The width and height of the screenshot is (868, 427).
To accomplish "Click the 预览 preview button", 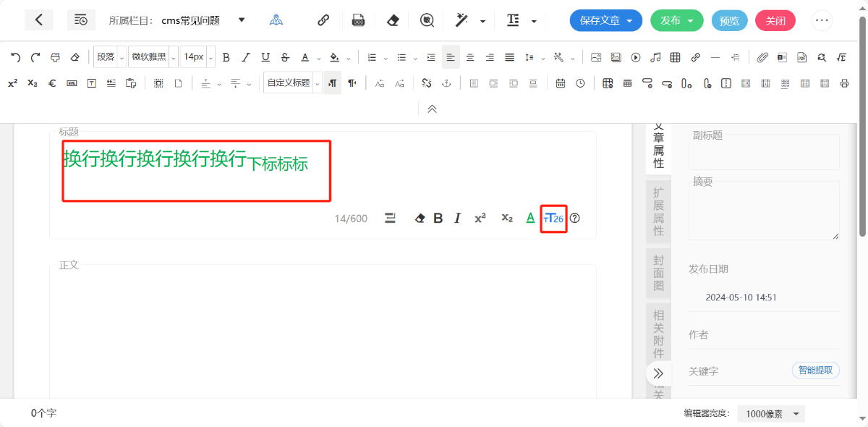I will [729, 20].
